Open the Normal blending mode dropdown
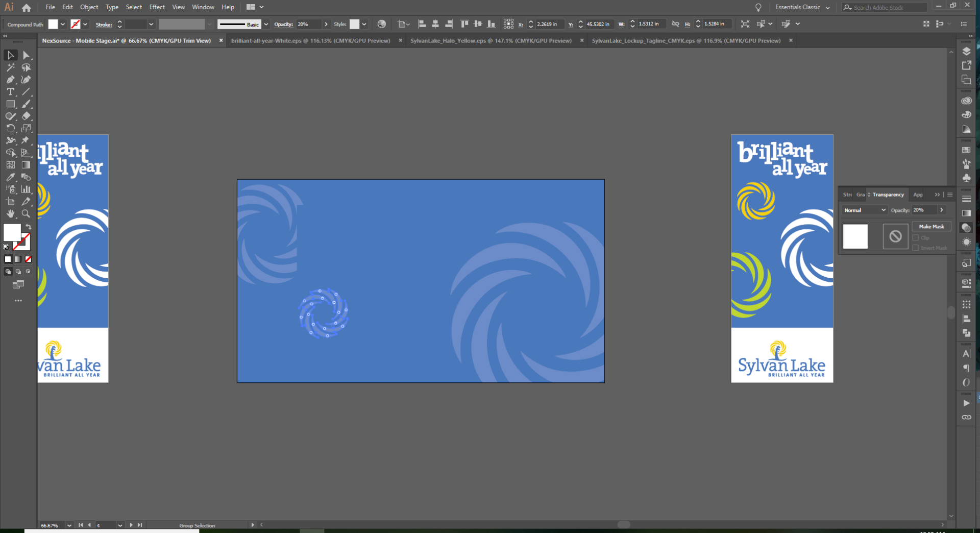Screen dimensions: 980x533 point(865,210)
